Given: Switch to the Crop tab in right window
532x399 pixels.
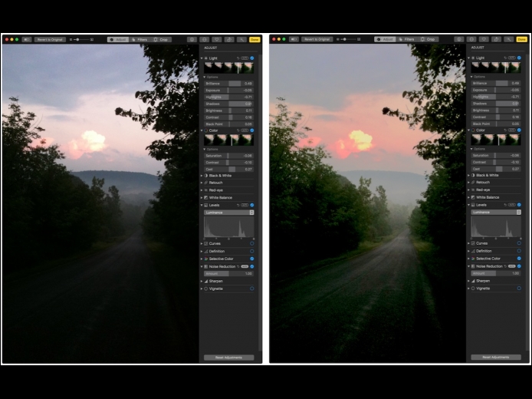Looking at the screenshot, I should point(428,39).
